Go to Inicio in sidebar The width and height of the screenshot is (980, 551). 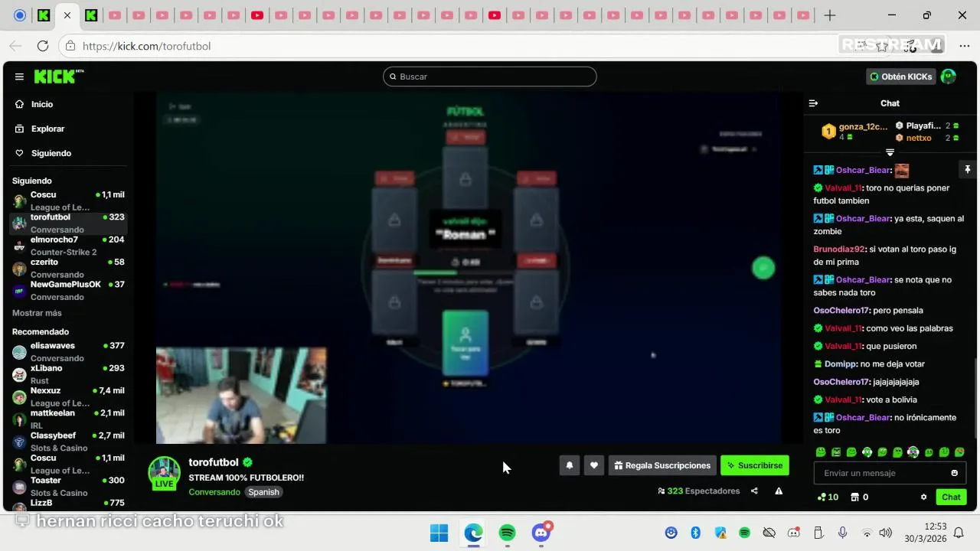click(42, 104)
